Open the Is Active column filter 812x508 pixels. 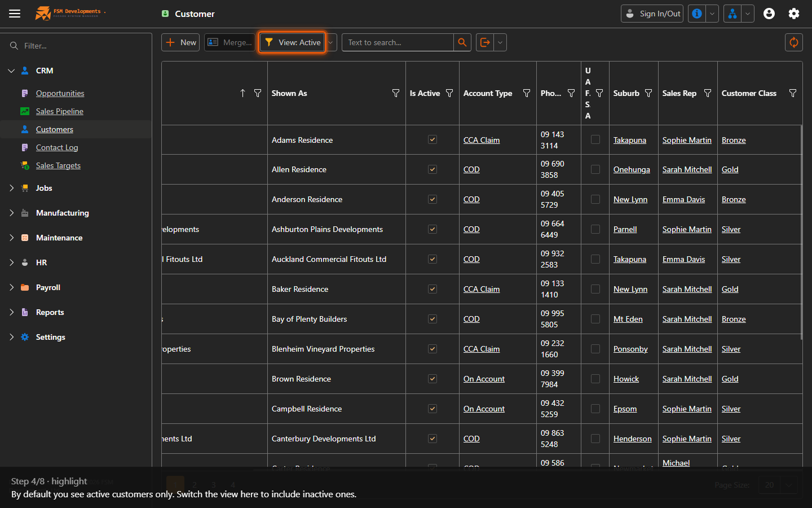point(449,93)
